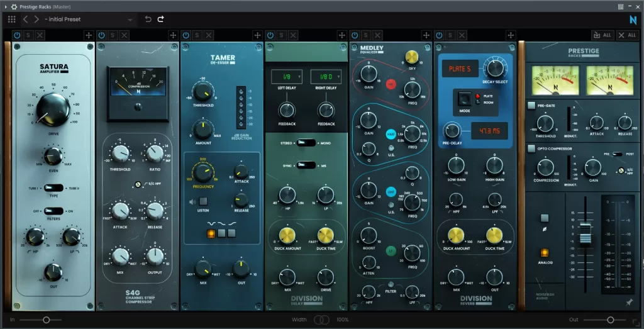The width and height of the screenshot is (644, 329).
Task: Click the X ALL remove-all button
Action: pos(627,35)
